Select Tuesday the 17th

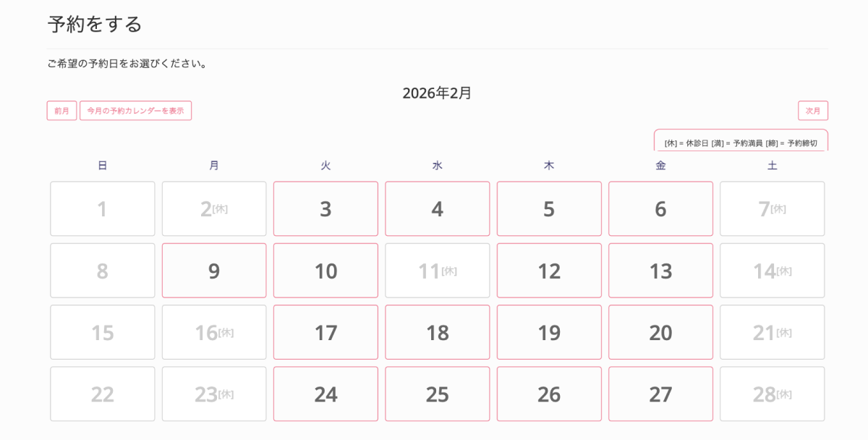pyautogui.click(x=325, y=332)
